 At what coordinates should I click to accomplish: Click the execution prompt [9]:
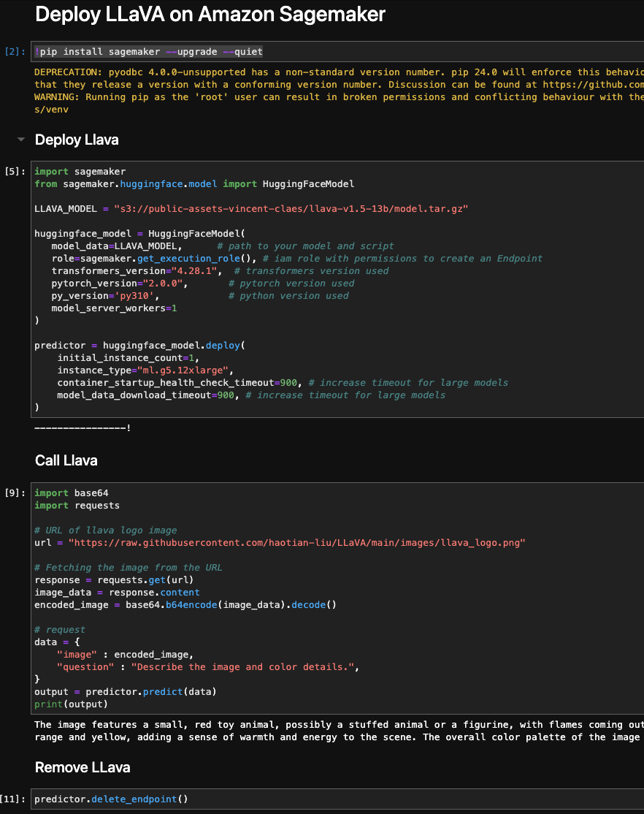click(x=15, y=492)
